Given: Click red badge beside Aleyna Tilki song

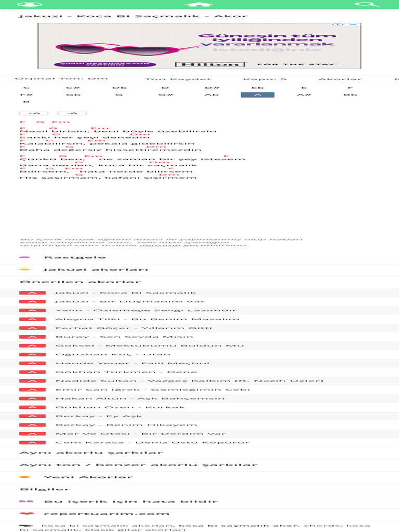Looking at the screenshot, I should click(x=32, y=319).
